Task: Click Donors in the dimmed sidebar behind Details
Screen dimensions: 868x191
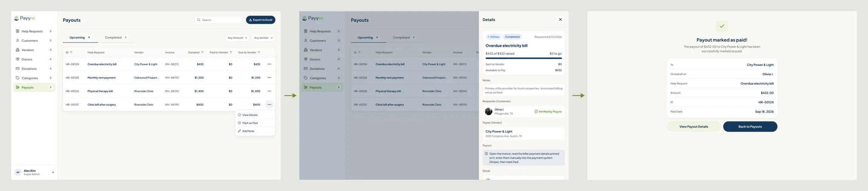Action: 322,59
